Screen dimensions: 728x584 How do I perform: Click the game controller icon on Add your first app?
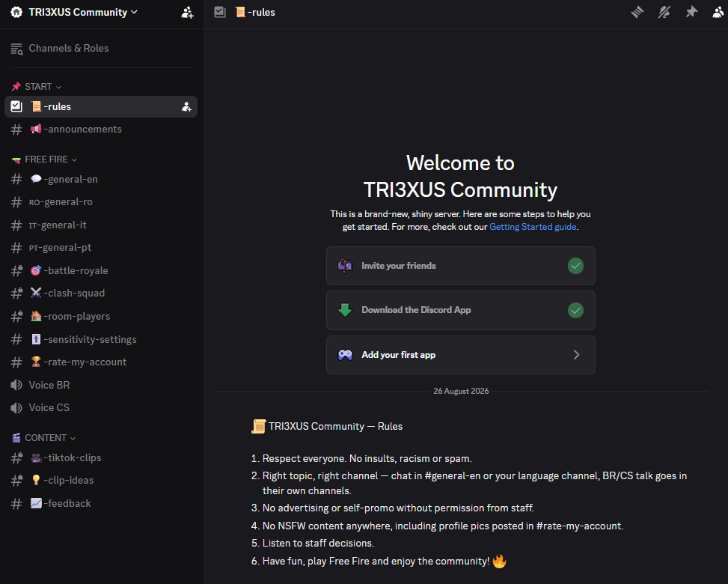pyautogui.click(x=345, y=355)
